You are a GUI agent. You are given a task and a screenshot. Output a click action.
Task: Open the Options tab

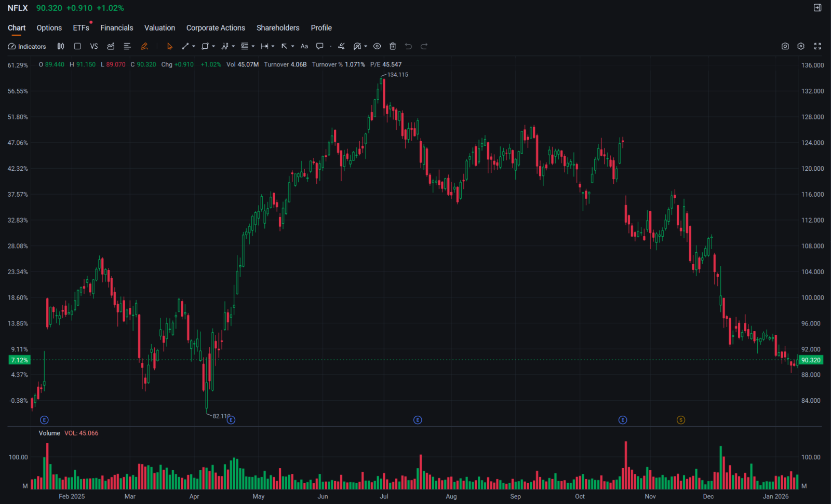tap(49, 28)
